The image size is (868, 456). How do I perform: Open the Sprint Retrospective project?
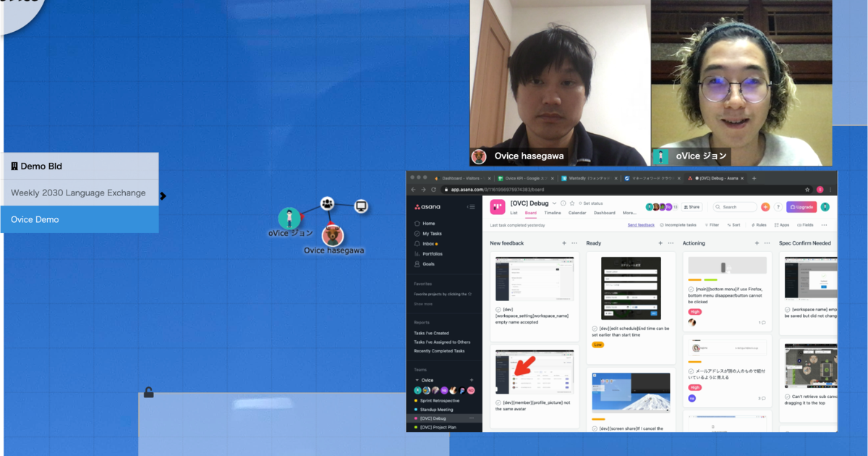441,400
